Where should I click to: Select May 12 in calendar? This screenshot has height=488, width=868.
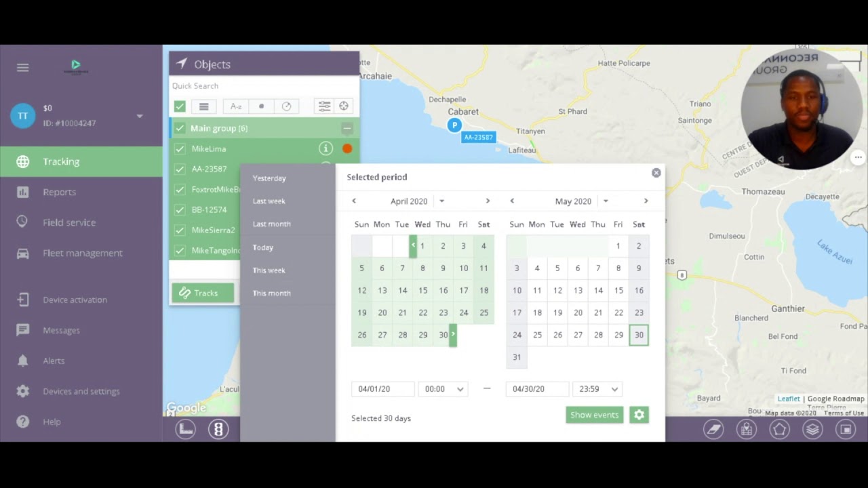(557, 290)
